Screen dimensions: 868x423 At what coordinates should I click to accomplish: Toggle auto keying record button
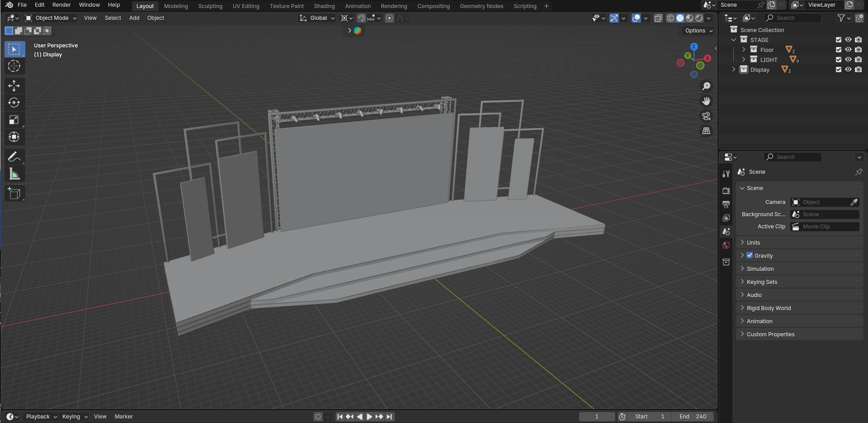coord(318,417)
